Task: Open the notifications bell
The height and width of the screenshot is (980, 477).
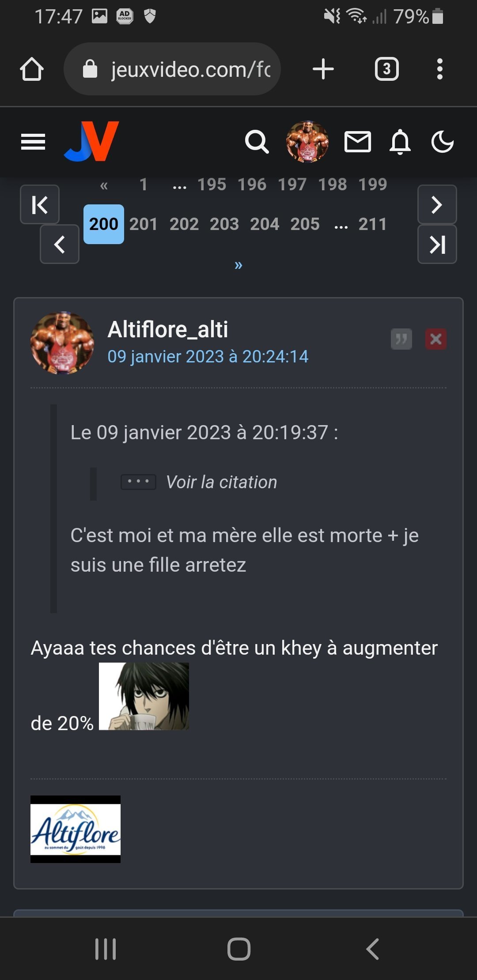Action: coord(400,142)
